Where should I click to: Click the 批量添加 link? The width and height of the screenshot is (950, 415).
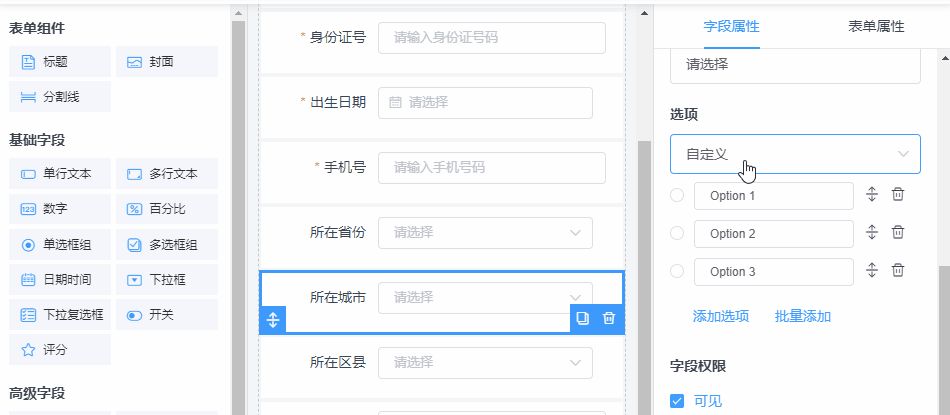click(x=802, y=316)
